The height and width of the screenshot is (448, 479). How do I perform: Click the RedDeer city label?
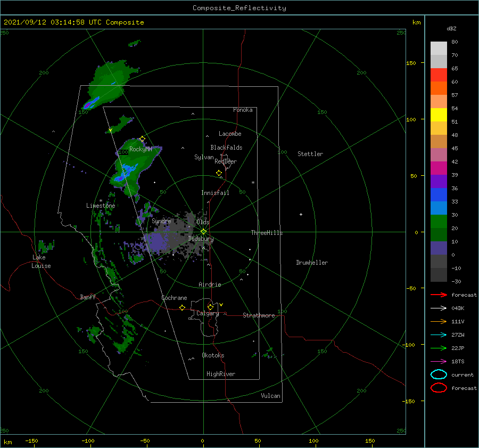(226, 161)
